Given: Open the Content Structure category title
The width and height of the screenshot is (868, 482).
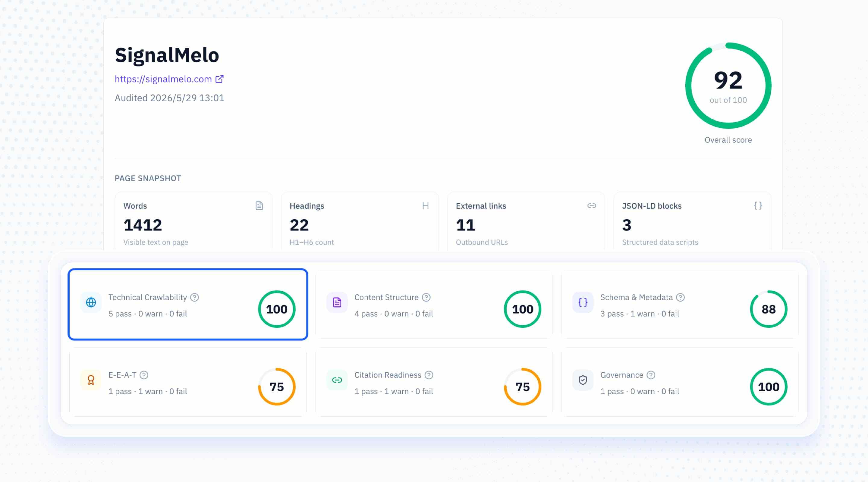Looking at the screenshot, I should click(x=386, y=297).
